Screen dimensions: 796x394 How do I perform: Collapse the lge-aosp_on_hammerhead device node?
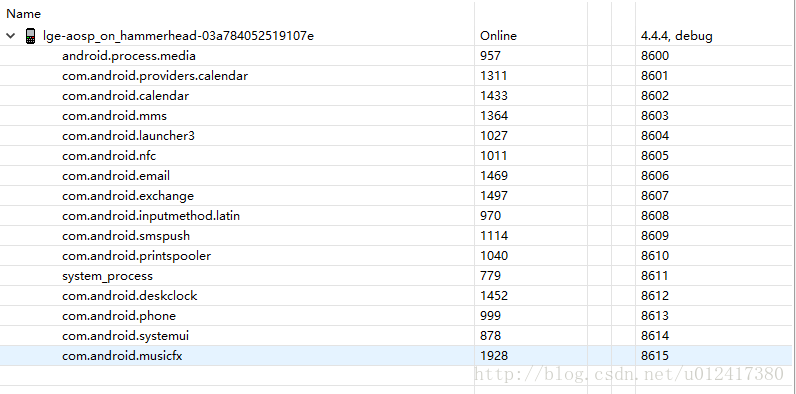point(11,36)
